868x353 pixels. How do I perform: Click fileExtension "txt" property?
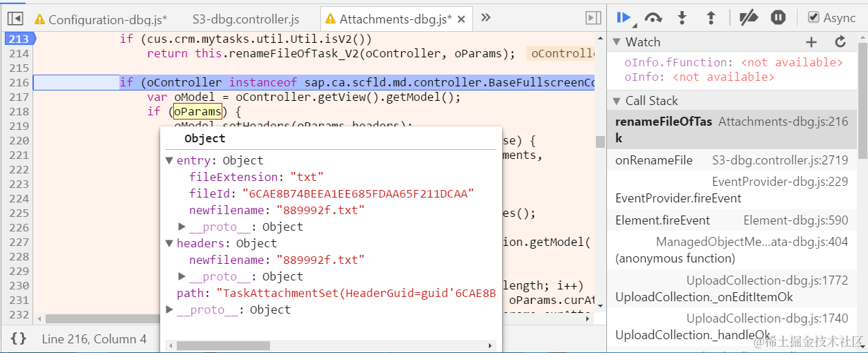pyautogui.click(x=256, y=177)
